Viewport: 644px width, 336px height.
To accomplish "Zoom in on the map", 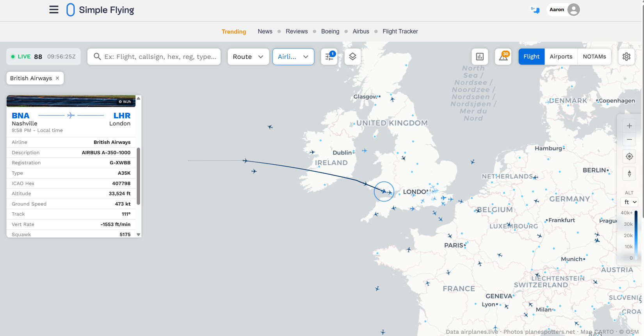I will [x=629, y=126].
